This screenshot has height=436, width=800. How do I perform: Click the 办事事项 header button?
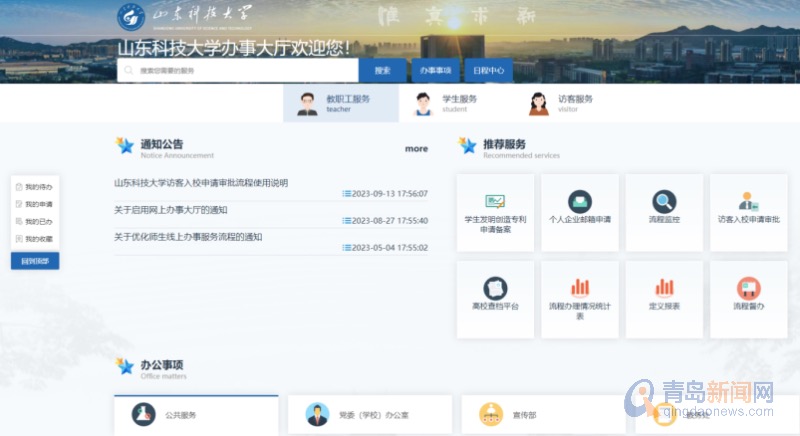(435, 71)
